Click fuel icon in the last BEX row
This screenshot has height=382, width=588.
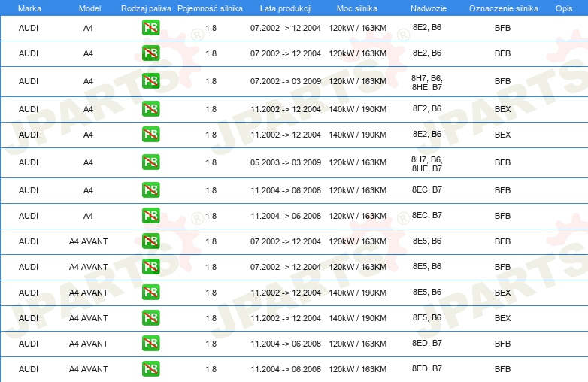(150, 318)
